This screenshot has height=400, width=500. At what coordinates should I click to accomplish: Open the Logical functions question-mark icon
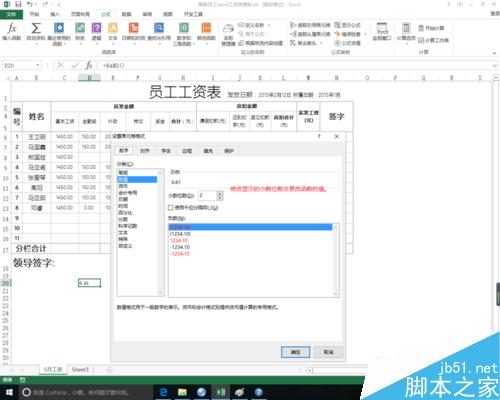tap(96, 32)
